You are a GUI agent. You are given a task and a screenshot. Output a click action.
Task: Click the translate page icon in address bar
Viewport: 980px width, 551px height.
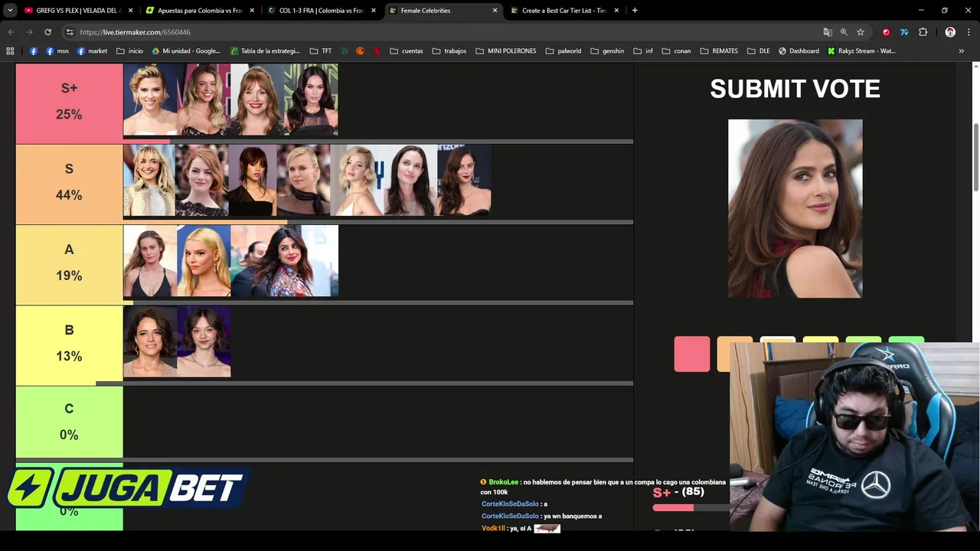click(828, 32)
